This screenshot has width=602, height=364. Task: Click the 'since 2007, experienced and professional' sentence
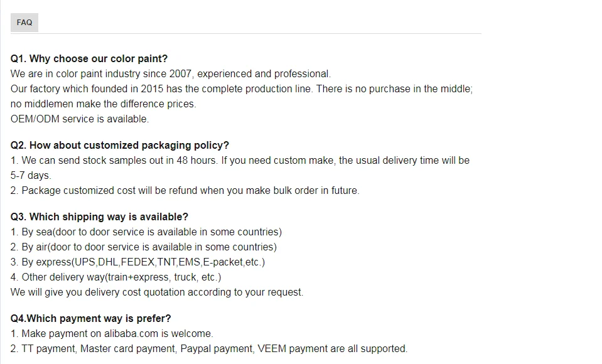click(170, 74)
